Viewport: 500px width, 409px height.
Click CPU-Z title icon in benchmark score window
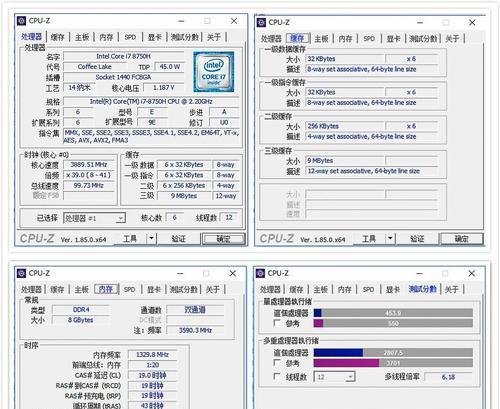pyautogui.click(x=260, y=273)
